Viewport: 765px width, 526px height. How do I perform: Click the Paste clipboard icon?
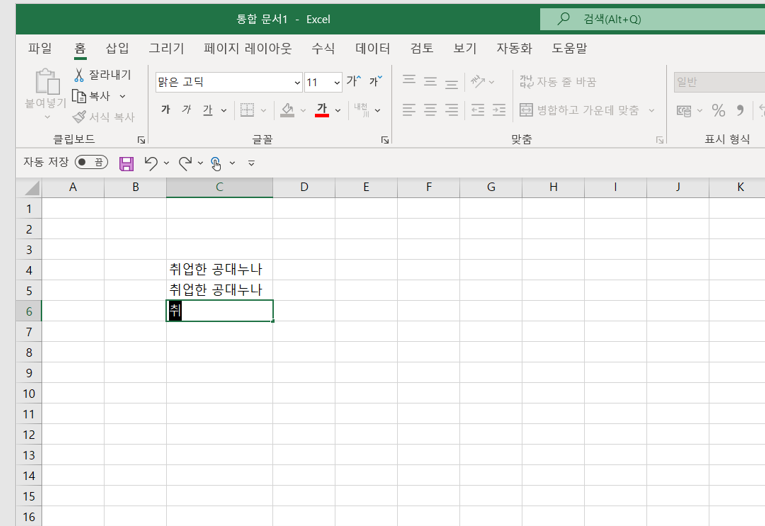click(47, 81)
